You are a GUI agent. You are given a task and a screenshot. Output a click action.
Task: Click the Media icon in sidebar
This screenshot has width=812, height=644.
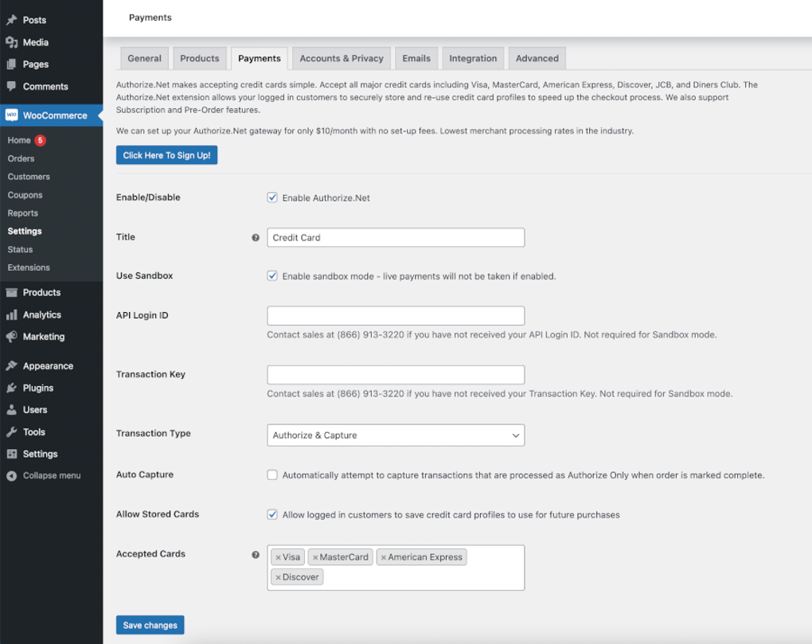point(12,42)
